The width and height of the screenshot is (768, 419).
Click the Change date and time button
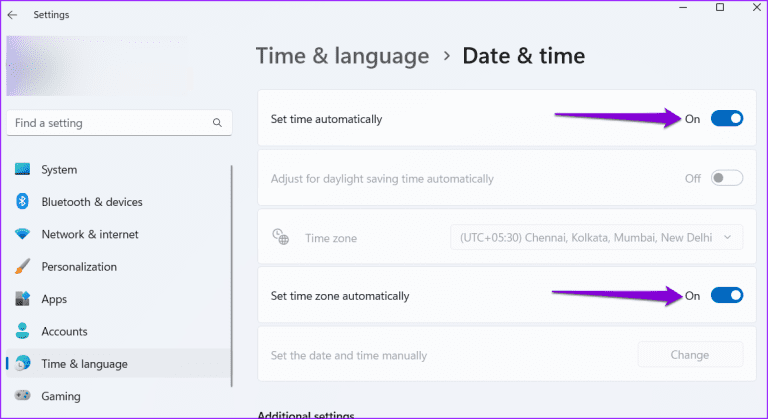690,354
